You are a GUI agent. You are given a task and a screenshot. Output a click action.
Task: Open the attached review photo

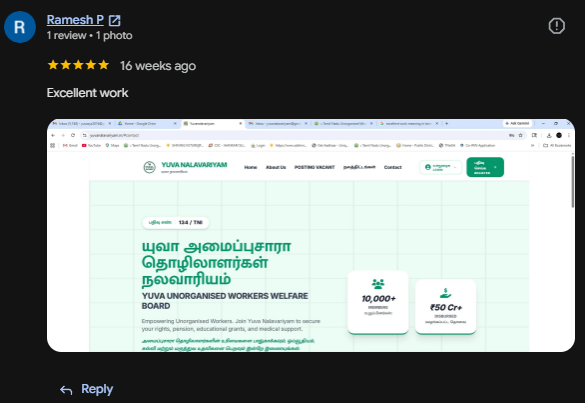(x=311, y=235)
